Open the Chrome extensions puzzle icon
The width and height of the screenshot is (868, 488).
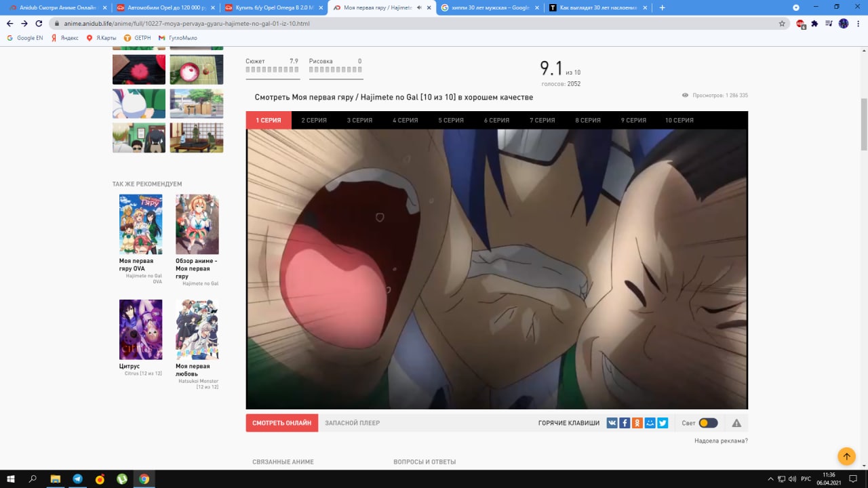click(814, 23)
